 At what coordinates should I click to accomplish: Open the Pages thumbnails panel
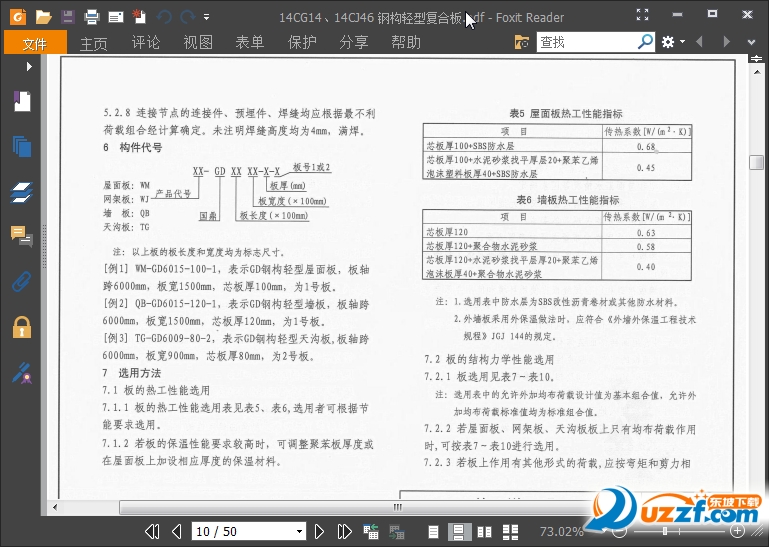click(22, 147)
